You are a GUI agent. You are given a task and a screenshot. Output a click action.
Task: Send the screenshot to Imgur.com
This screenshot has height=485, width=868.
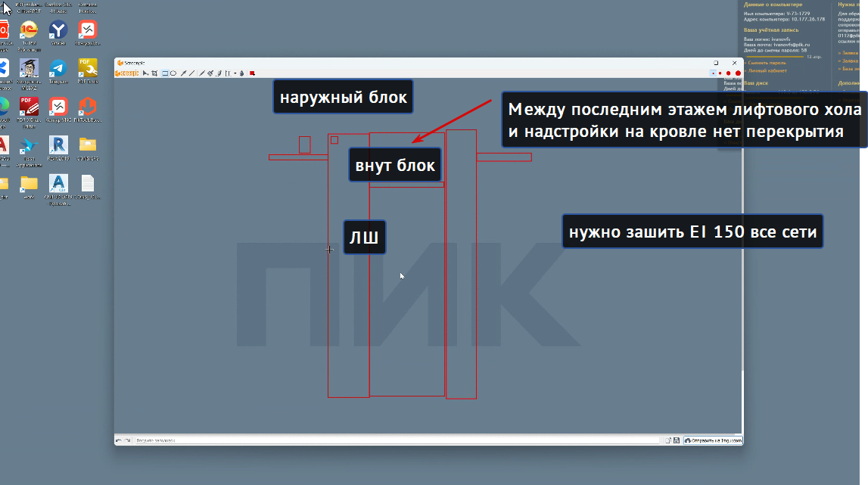713,440
